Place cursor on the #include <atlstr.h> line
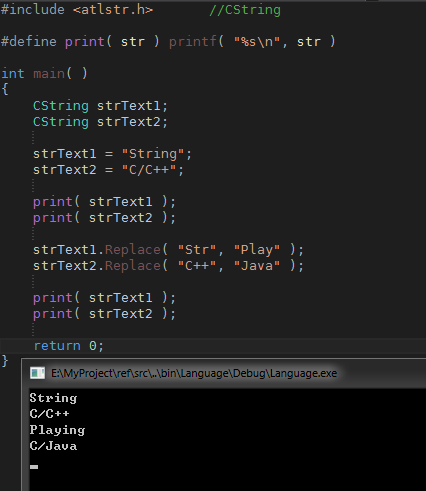This screenshot has width=426, height=491. (x=77, y=9)
